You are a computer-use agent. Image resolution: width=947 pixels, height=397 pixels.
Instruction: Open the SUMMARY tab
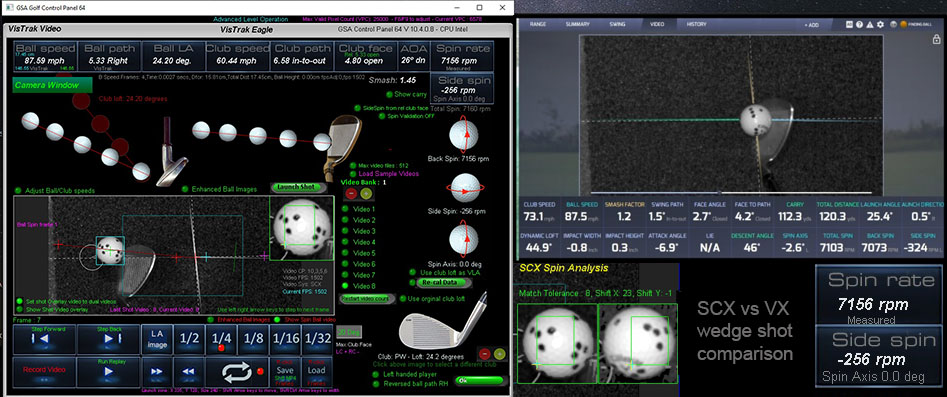coord(577,24)
